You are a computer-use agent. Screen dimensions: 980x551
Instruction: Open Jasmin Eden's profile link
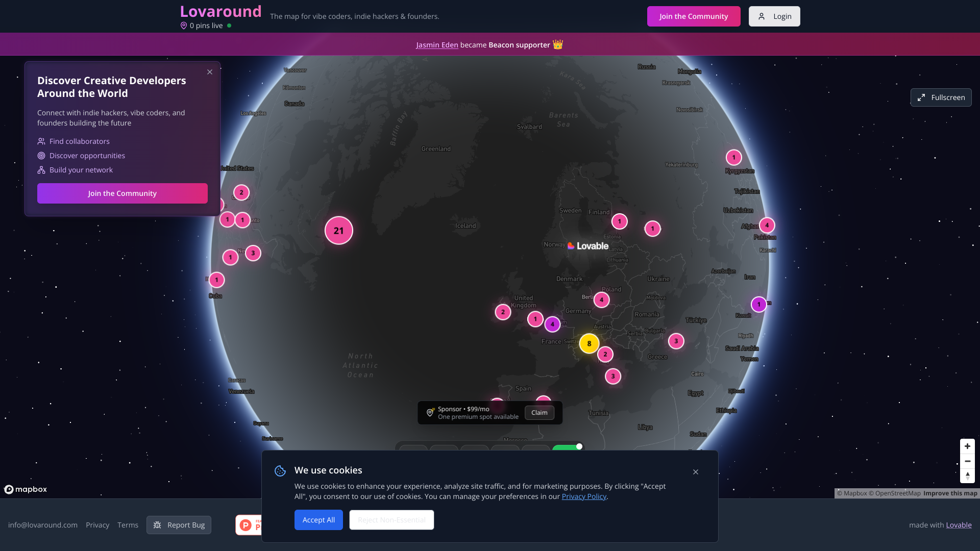point(436,45)
